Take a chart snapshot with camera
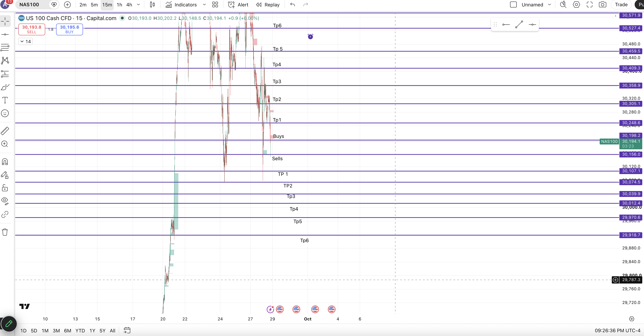Image resolution: width=644 pixels, height=336 pixels. [x=602, y=5]
